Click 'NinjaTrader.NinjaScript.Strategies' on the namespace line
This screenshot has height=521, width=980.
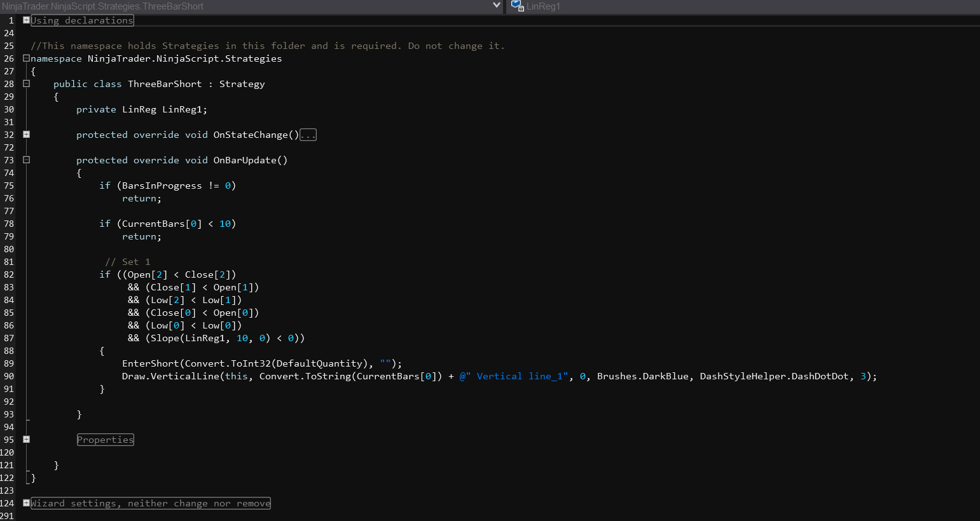pyautogui.click(x=184, y=58)
